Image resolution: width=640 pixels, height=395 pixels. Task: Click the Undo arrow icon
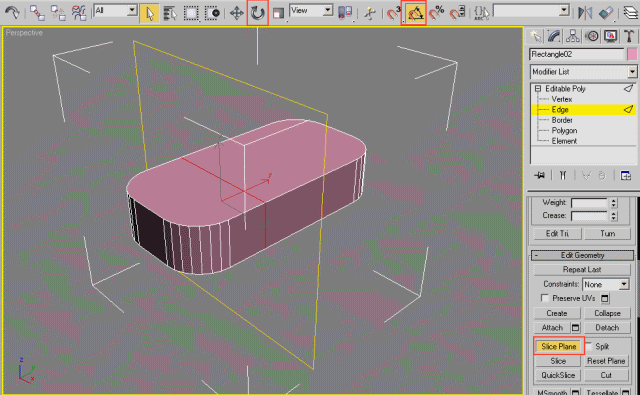point(12,12)
